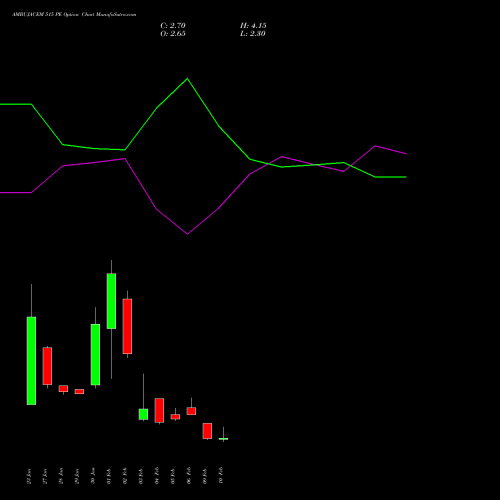Select the small green candle above 03 Feb
This screenshot has width=500, height=500.
tap(143, 414)
